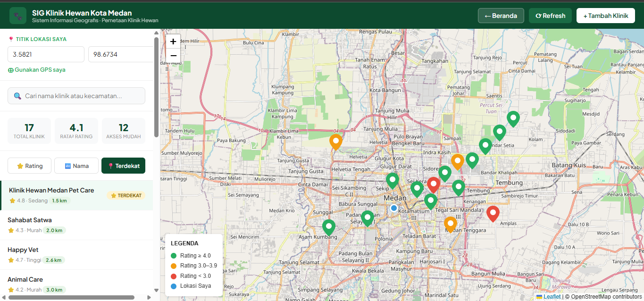Screen dimensions: 644x301
Task: Select the red marker near Sei Kera
Action: [434, 185]
